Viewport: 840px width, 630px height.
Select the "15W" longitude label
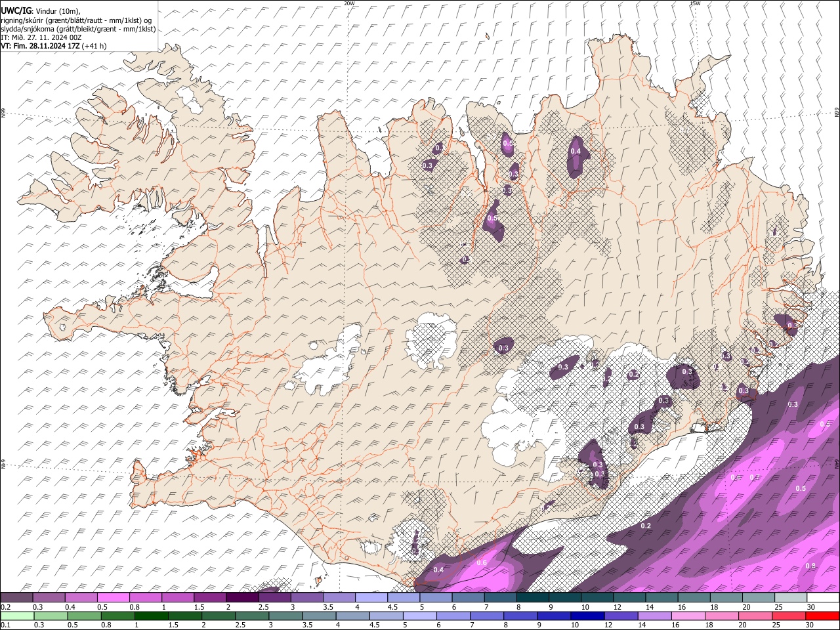[x=695, y=3]
